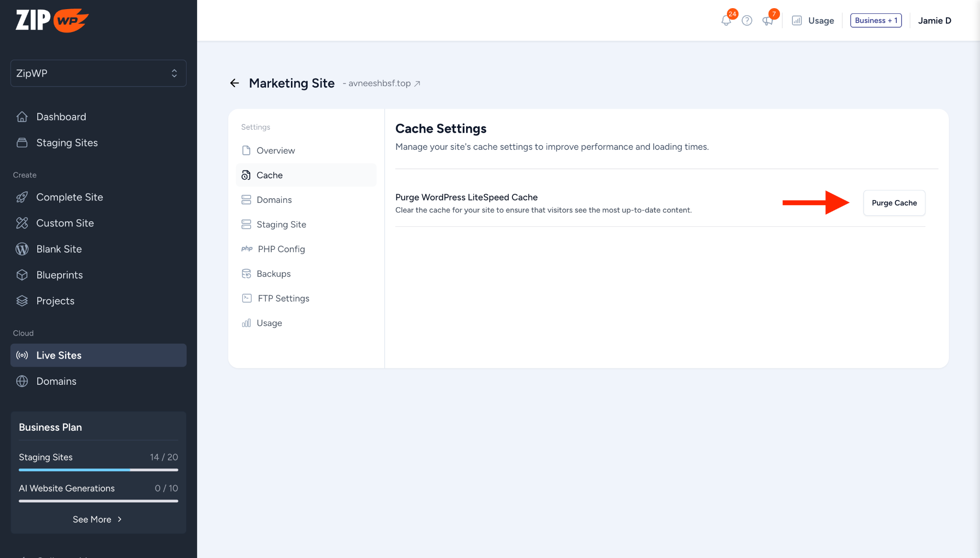Click the Staging Sites usage progress bar
This screenshot has width=980, height=558.
pos(99,470)
